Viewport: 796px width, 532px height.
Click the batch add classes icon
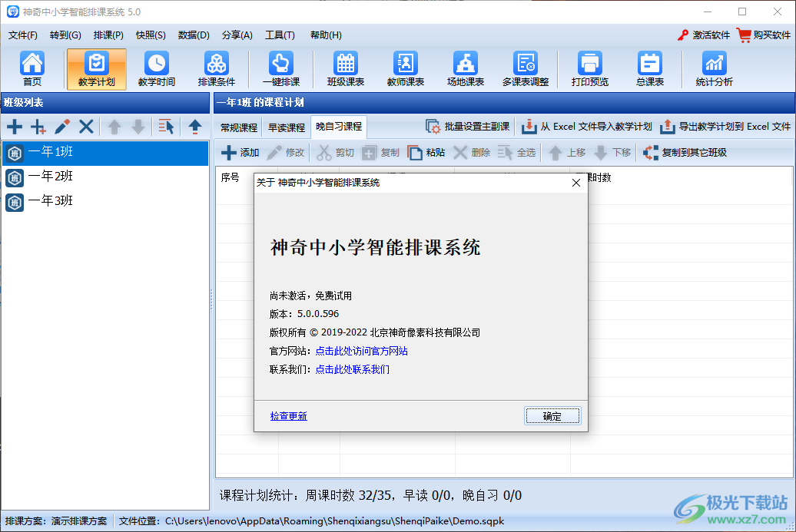pos(38,127)
